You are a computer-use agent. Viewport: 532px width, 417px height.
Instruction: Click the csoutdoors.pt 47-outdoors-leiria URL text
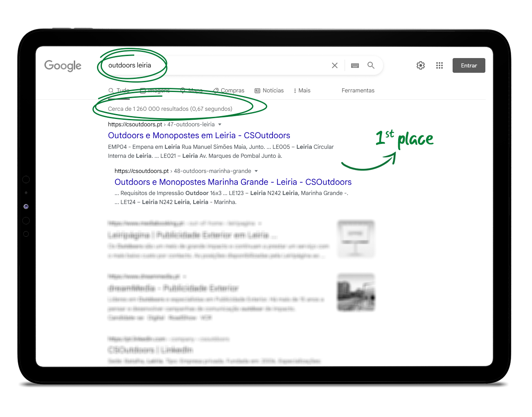[161, 124]
